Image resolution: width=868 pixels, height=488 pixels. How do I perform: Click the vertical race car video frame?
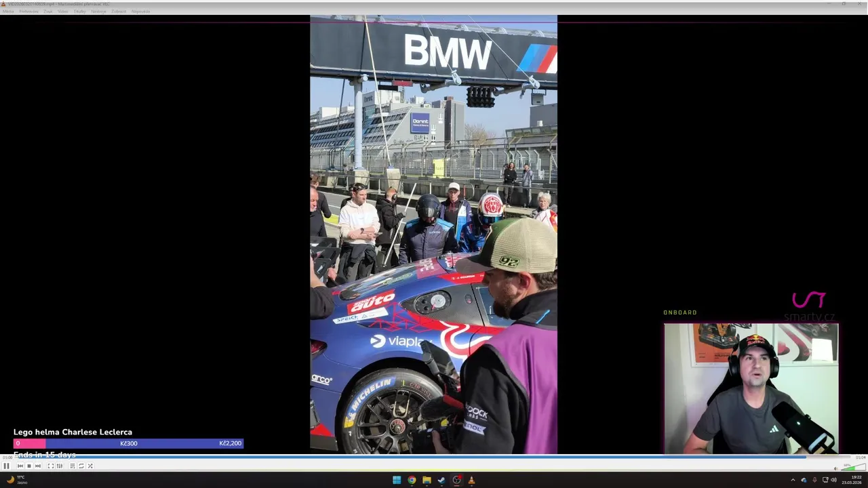(434, 235)
